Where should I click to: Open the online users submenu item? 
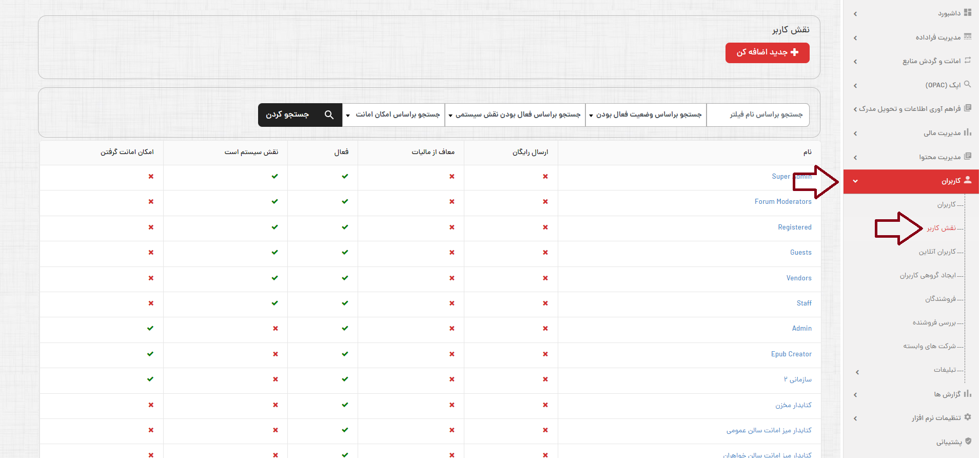tap(937, 252)
